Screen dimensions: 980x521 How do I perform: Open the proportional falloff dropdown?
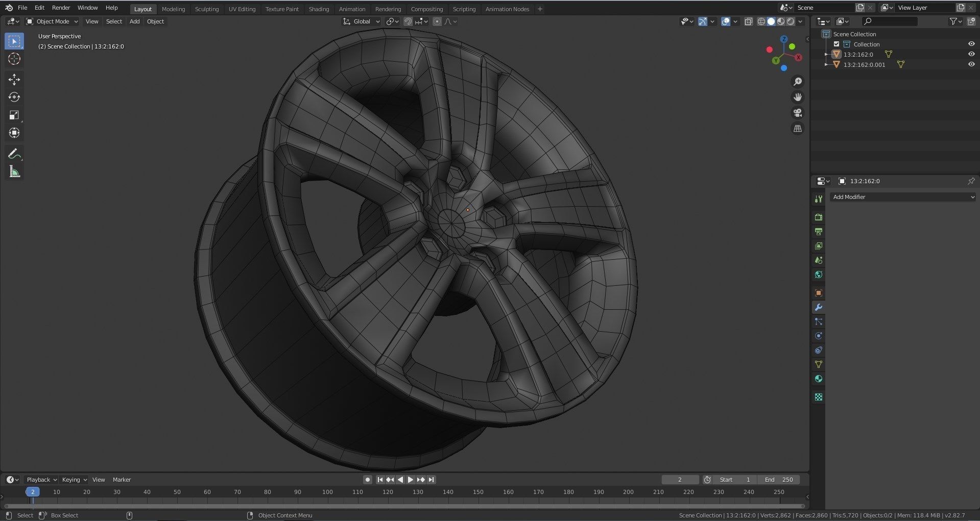click(450, 21)
